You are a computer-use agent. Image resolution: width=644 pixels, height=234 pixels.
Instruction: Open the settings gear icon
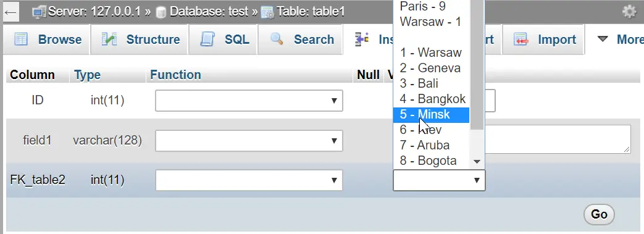coord(629,12)
